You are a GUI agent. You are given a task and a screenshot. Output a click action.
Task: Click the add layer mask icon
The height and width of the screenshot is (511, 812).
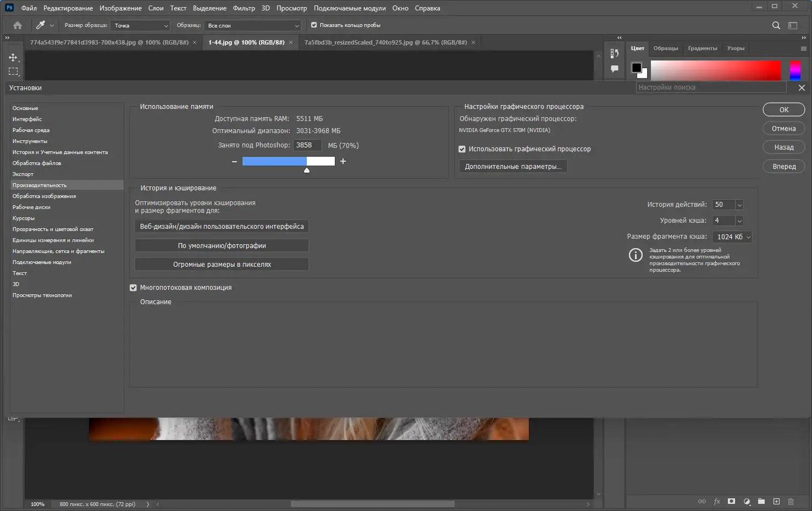(731, 502)
